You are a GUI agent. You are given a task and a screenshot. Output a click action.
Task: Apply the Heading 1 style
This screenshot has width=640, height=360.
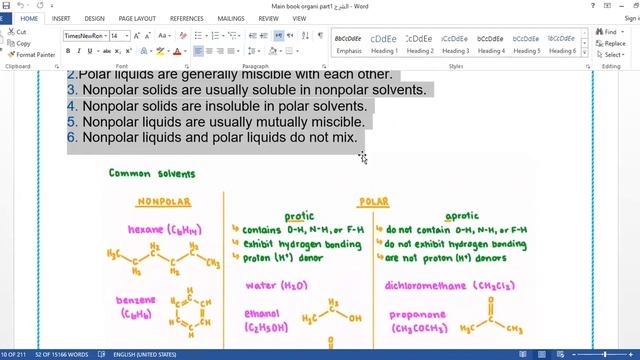[384, 43]
